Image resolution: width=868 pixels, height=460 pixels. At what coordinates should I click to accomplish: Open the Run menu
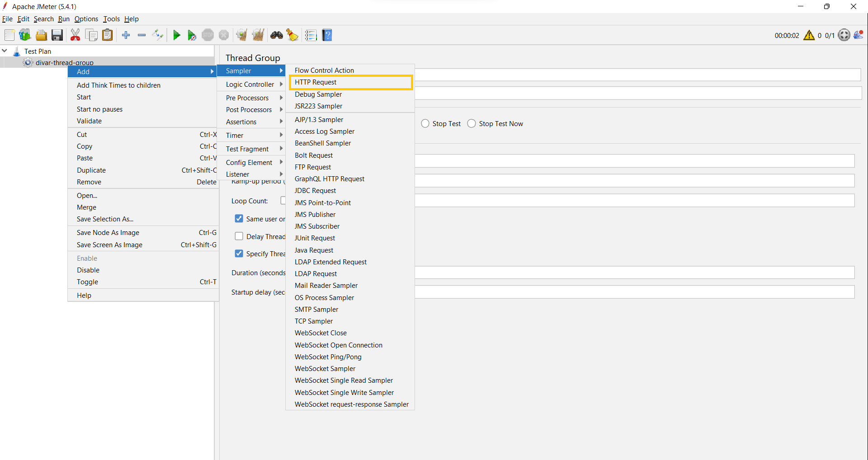[64, 19]
